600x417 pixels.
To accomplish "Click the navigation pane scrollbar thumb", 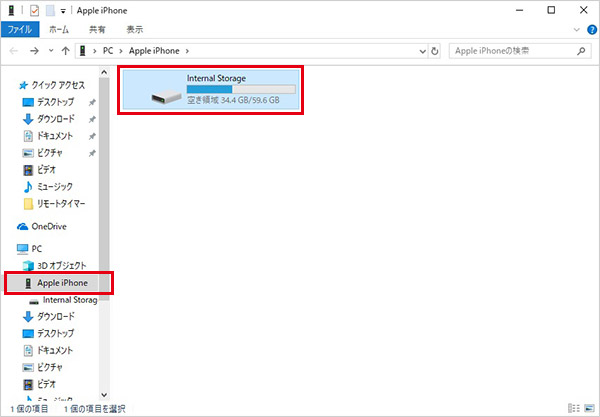I will pos(104,189).
